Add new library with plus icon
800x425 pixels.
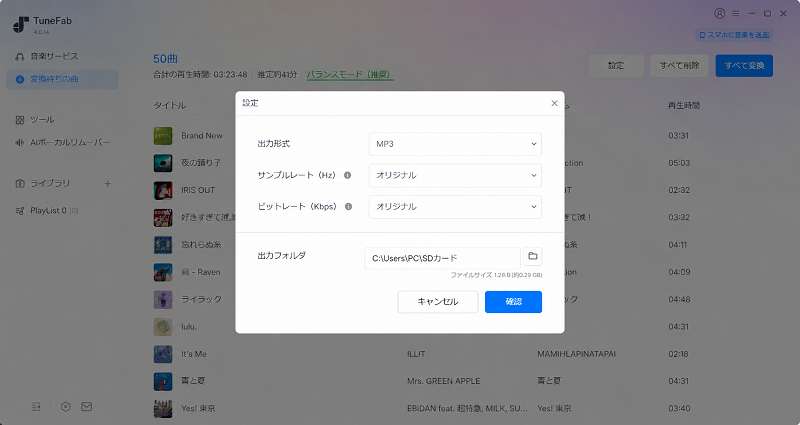click(108, 183)
